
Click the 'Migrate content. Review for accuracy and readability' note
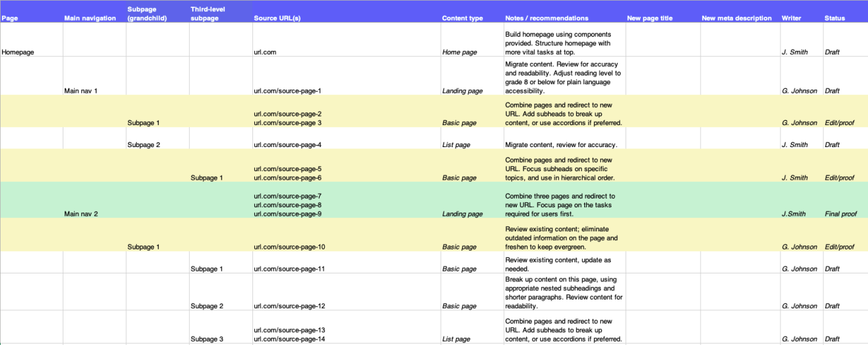tap(564, 77)
